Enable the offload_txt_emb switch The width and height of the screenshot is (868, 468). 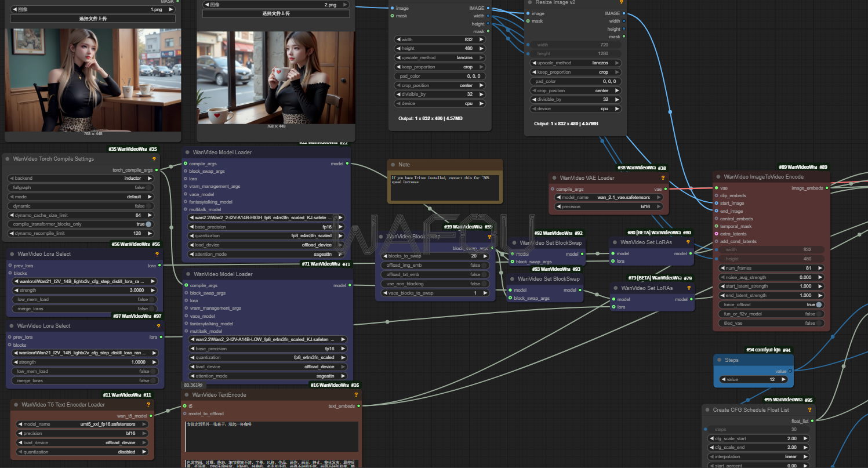tap(485, 274)
